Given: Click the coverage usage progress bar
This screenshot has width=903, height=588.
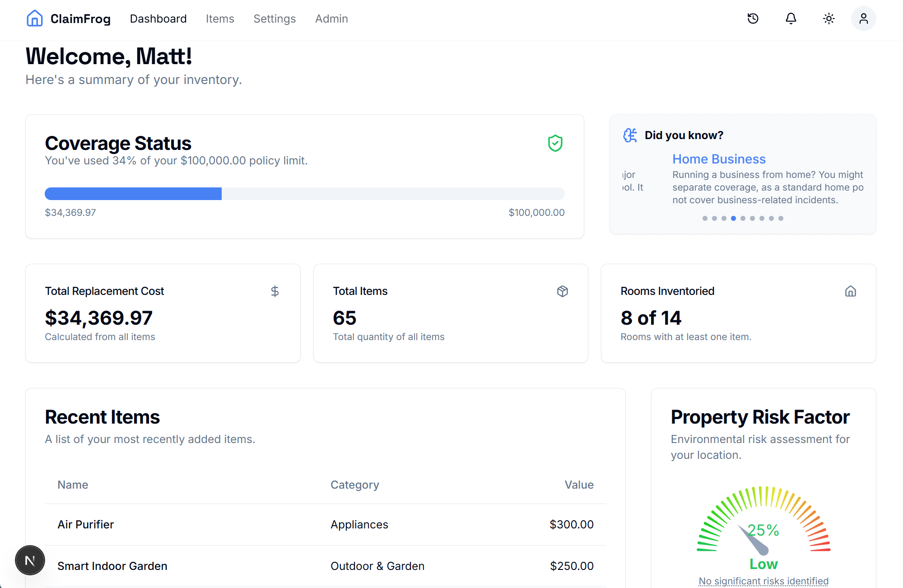Looking at the screenshot, I should (305, 194).
